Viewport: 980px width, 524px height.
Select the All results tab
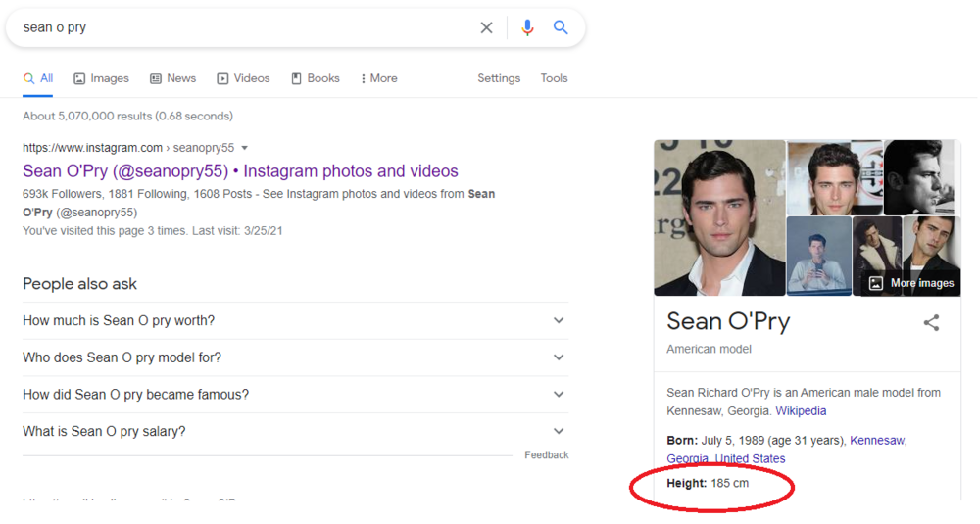click(x=38, y=78)
